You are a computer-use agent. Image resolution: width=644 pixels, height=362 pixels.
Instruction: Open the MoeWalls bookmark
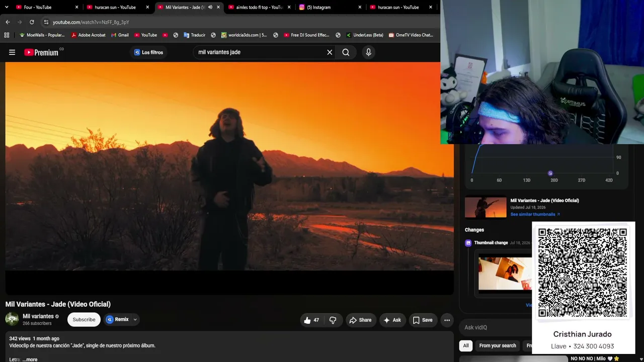[x=42, y=35]
